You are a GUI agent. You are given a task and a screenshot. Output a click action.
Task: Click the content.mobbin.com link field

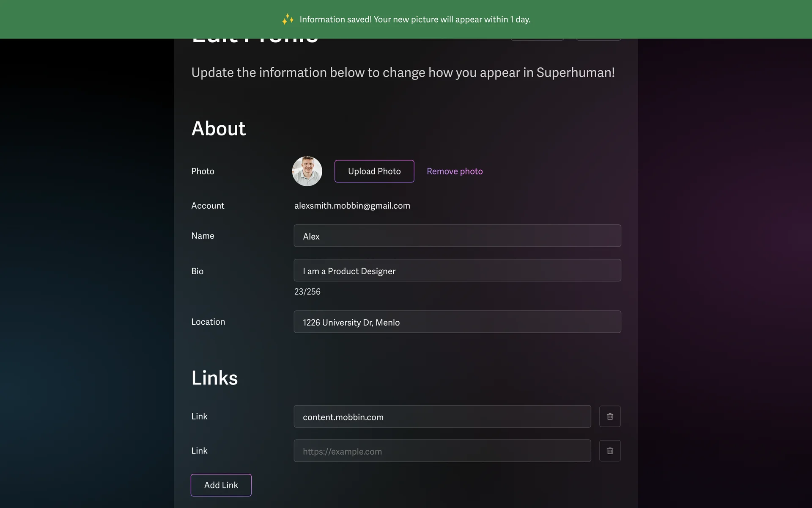pyautogui.click(x=442, y=417)
